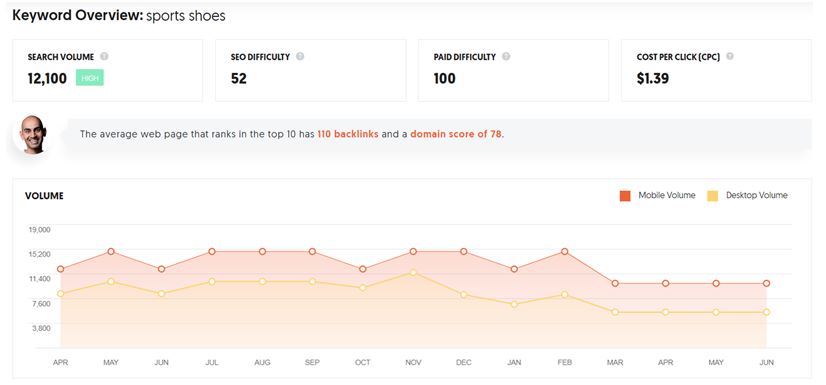Toggle the Mobile Volume legend swatch
Image resolution: width=826 pixels, height=385 pixels.
tap(625, 196)
